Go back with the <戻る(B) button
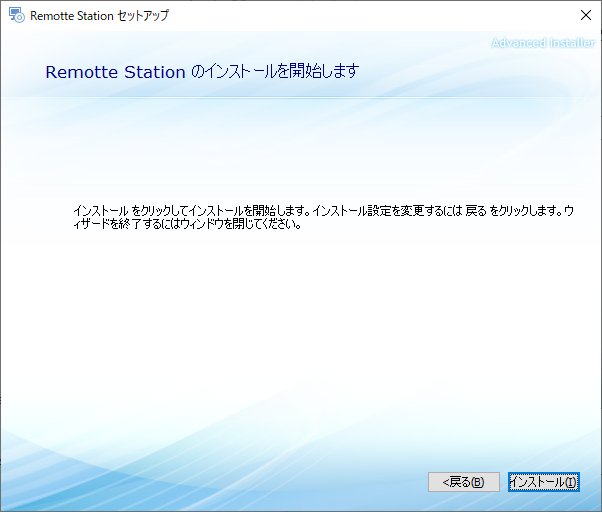Image resolution: width=602 pixels, height=512 pixels. tap(464, 482)
